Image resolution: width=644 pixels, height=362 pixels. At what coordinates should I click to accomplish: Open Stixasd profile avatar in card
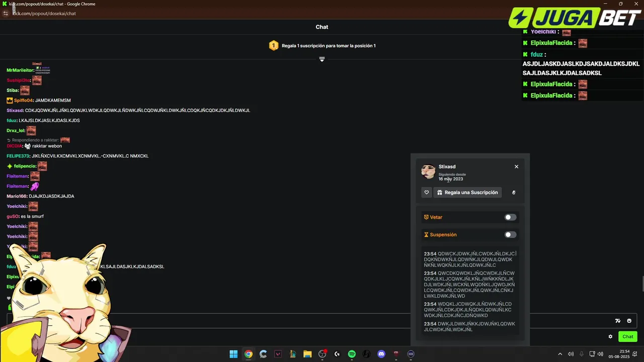pyautogui.click(x=428, y=171)
